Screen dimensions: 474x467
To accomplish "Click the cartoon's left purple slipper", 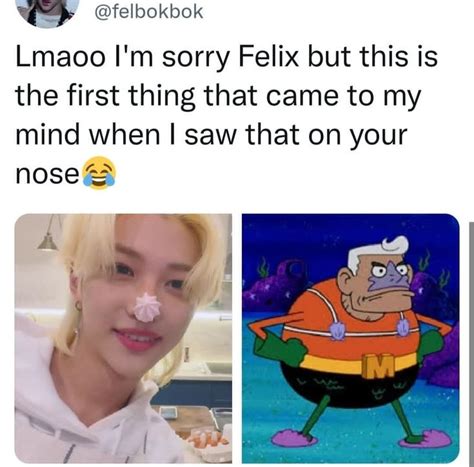I will pyautogui.click(x=294, y=438).
